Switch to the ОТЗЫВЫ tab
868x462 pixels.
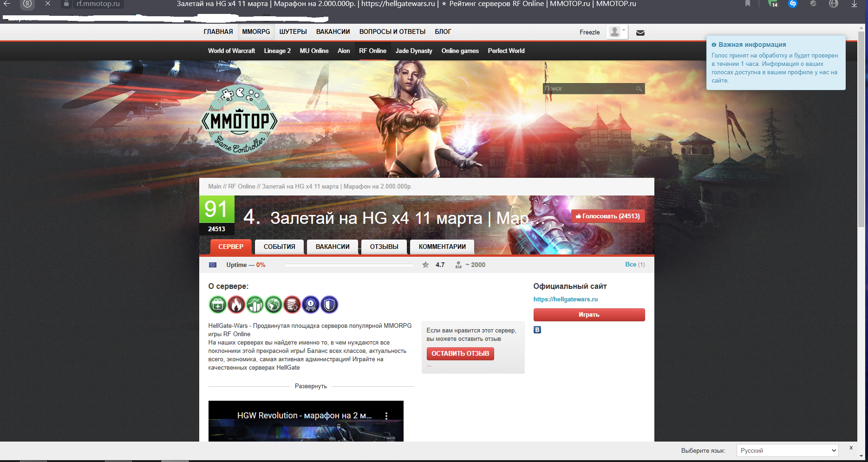coord(384,247)
